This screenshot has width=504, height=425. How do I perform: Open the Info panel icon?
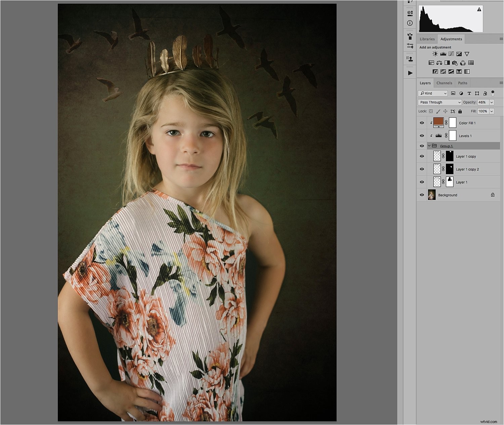coord(410,23)
